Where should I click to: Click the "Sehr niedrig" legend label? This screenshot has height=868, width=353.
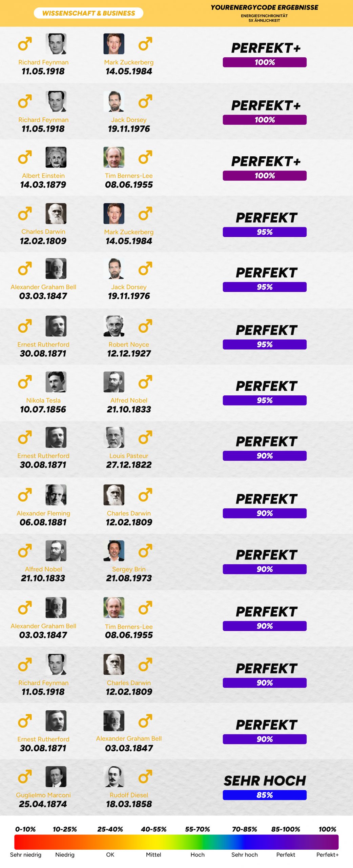(26, 854)
